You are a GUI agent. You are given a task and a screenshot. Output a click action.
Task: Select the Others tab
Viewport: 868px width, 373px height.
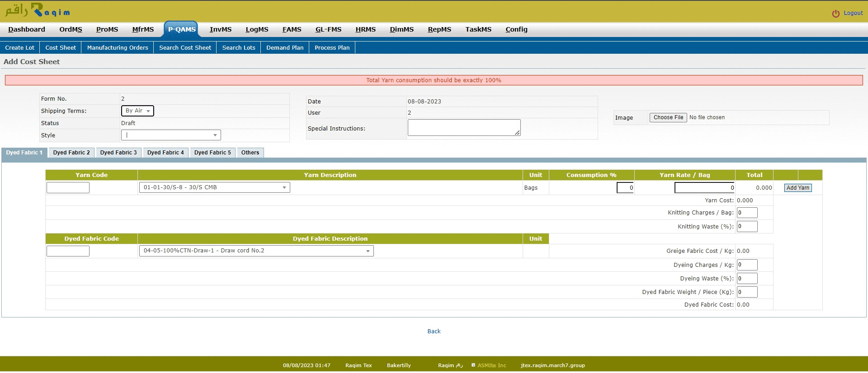point(250,153)
